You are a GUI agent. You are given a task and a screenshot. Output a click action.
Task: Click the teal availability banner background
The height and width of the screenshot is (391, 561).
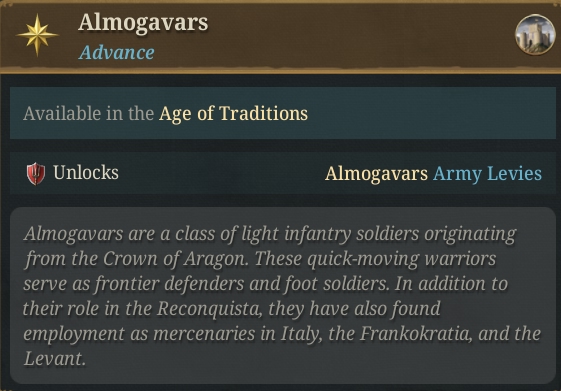point(283,113)
